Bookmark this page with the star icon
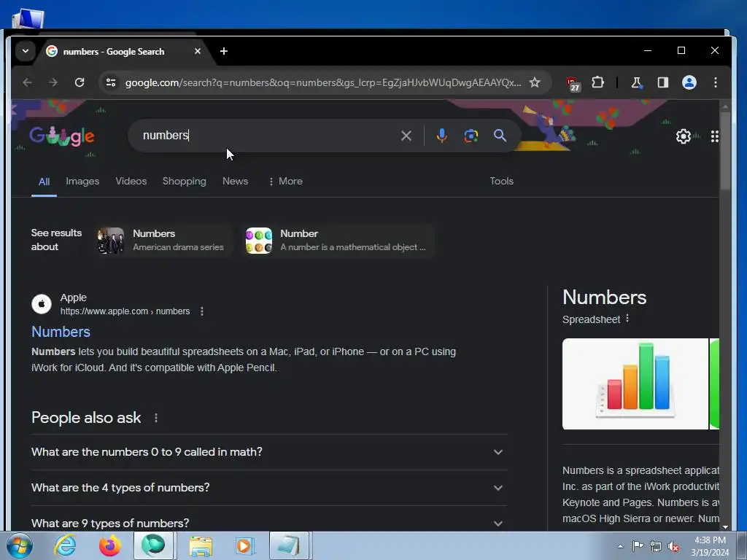The height and width of the screenshot is (560, 747). tap(535, 82)
